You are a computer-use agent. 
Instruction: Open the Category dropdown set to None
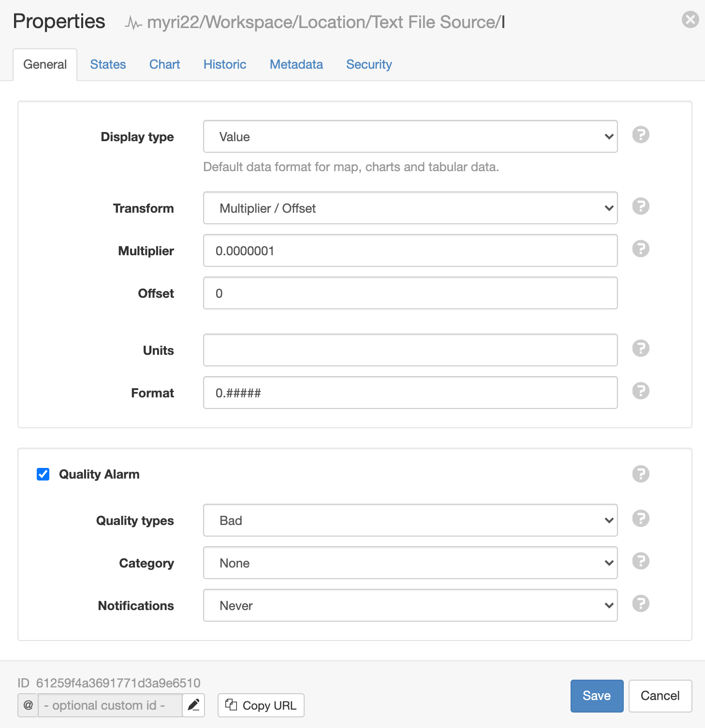coord(410,563)
